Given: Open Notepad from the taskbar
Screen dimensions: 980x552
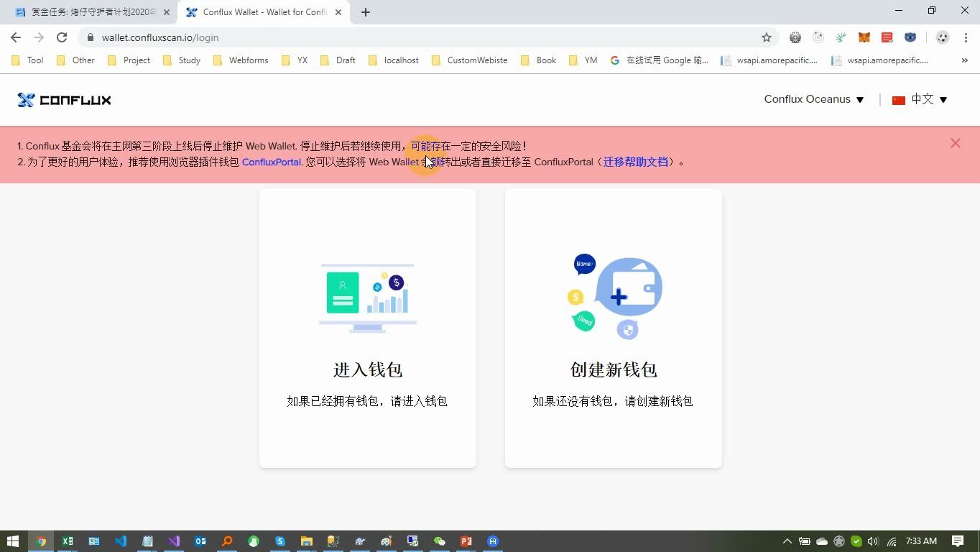Looking at the screenshot, I should pos(147,541).
